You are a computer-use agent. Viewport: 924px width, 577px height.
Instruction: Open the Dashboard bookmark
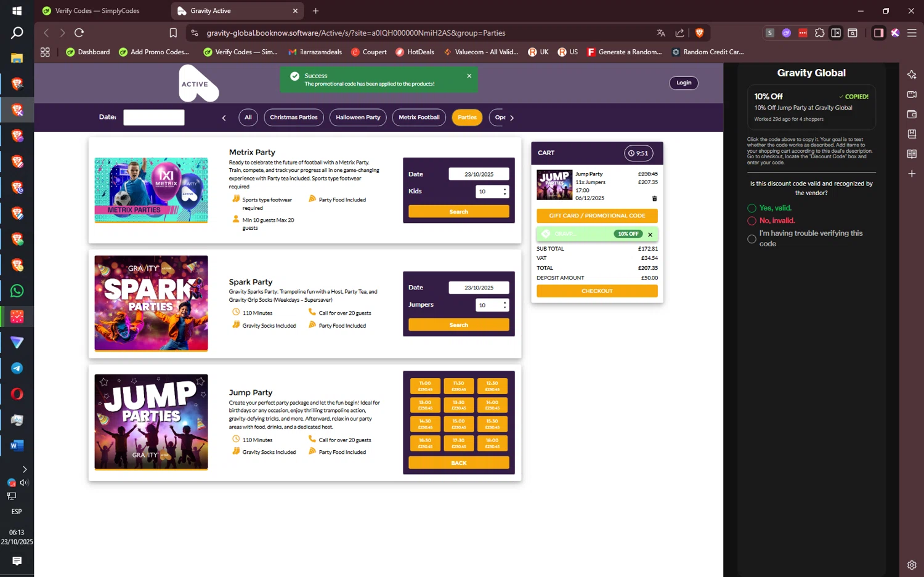(87, 52)
